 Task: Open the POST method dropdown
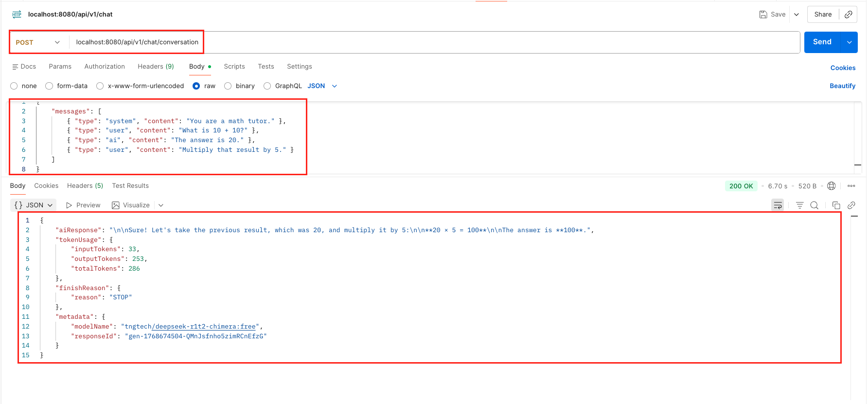(38, 42)
